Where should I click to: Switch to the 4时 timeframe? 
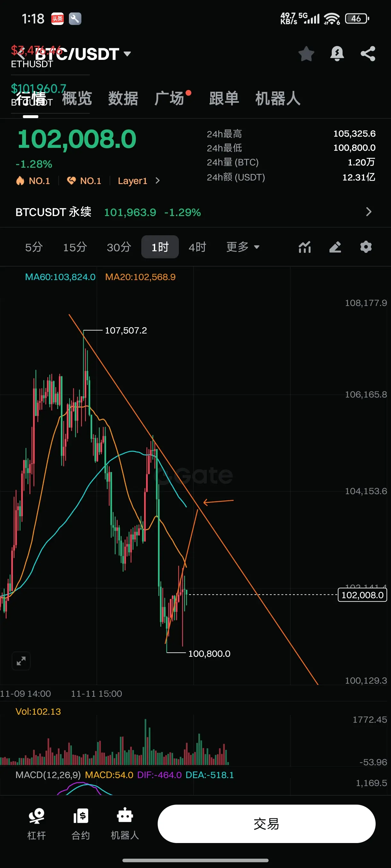tap(197, 247)
